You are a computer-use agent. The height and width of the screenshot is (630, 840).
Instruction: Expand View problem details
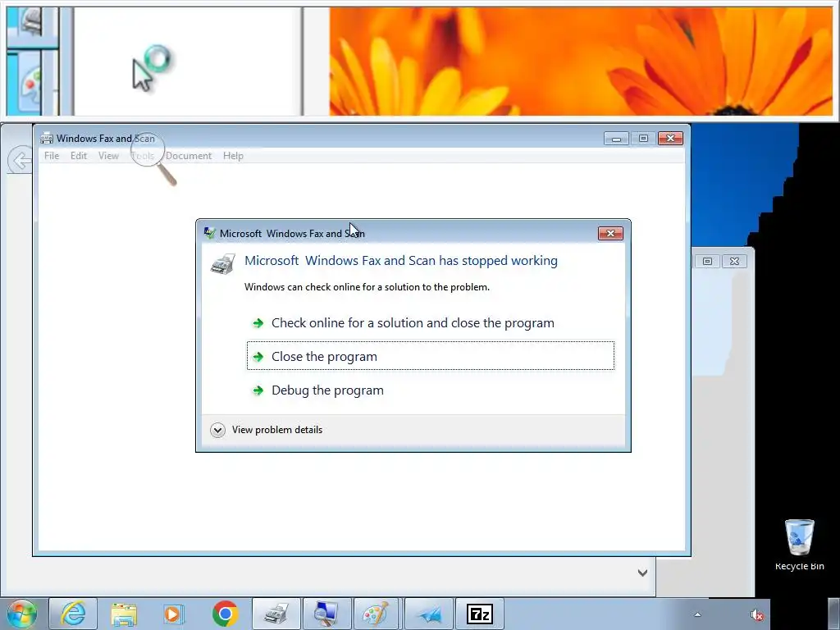(x=267, y=430)
